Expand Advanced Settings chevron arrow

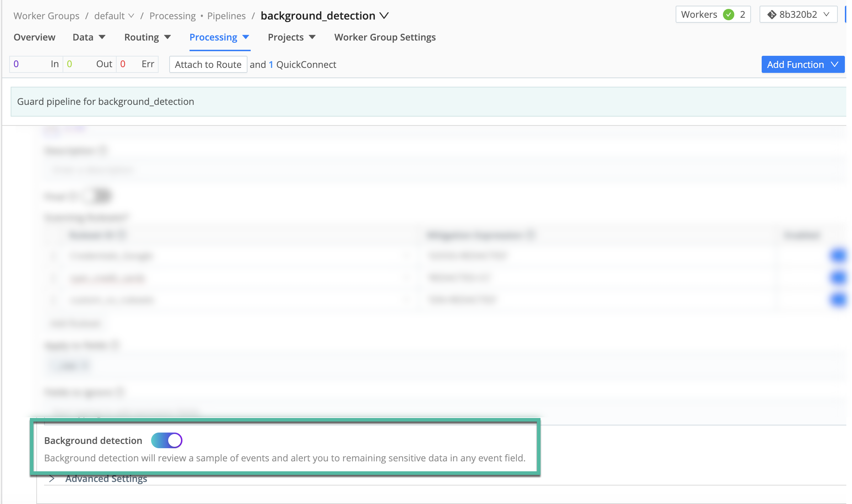52,478
